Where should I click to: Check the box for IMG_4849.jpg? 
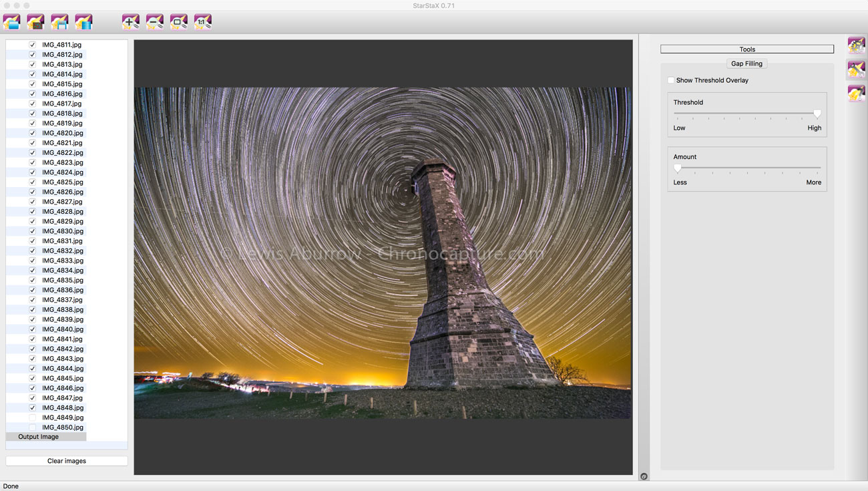(32, 418)
